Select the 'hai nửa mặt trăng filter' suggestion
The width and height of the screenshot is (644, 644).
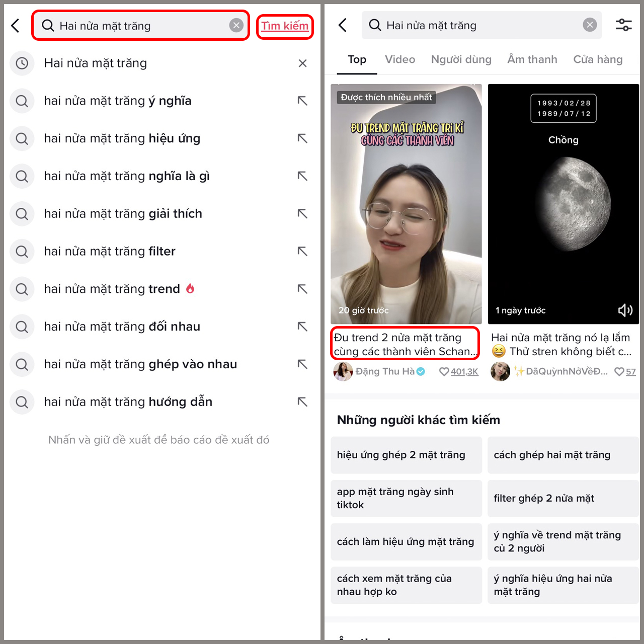click(110, 251)
